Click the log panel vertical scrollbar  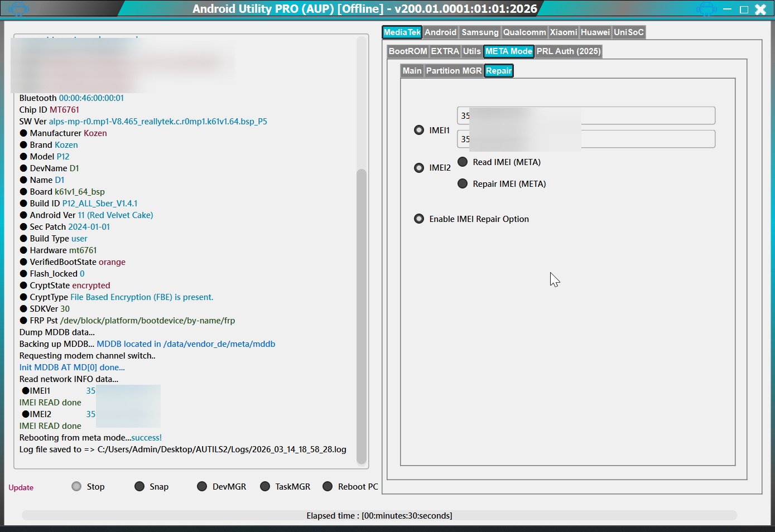coord(362,316)
